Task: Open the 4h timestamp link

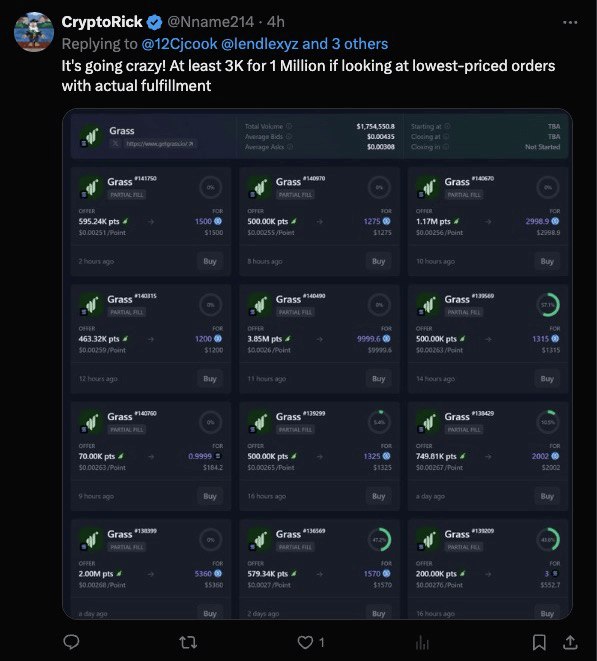Action: click(x=276, y=22)
